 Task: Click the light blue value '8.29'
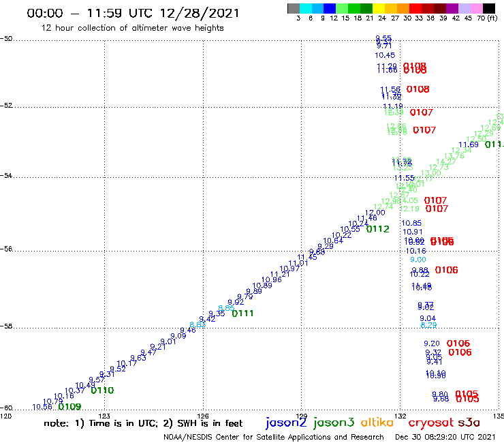coord(429,325)
